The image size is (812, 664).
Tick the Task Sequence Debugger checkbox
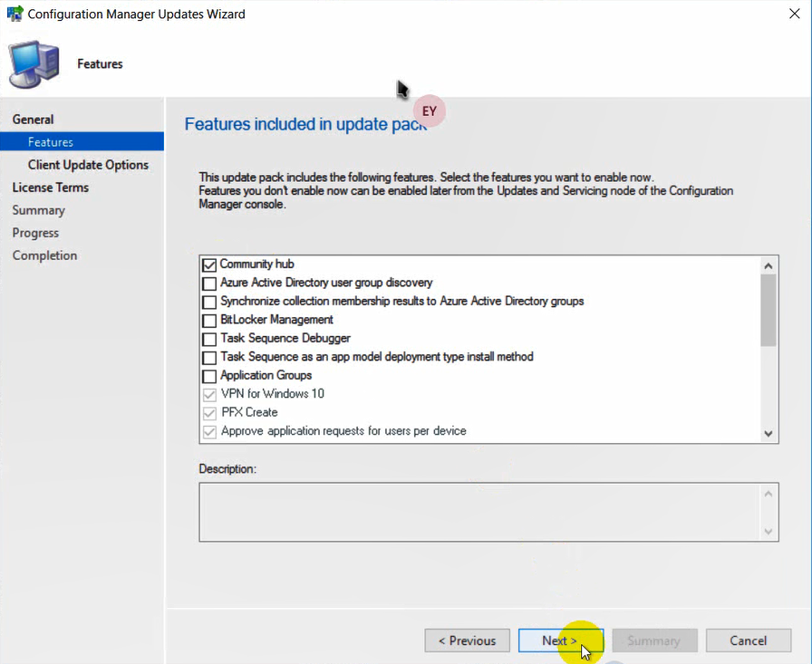(209, 340)
